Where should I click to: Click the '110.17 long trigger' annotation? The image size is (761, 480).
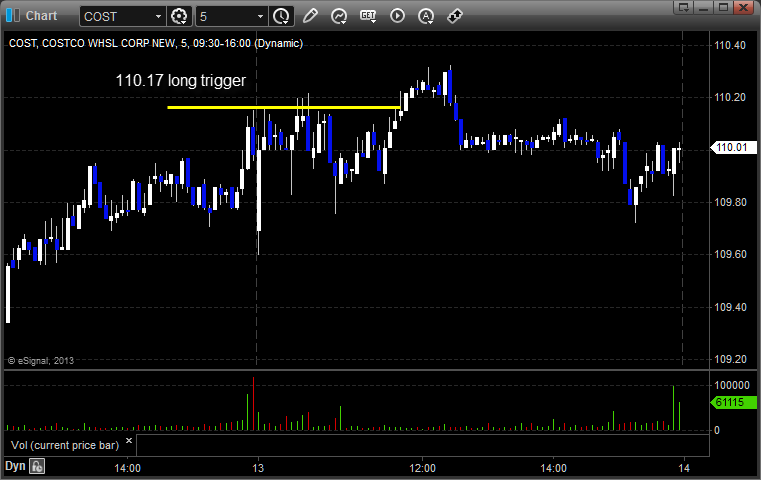coord(181,81)
